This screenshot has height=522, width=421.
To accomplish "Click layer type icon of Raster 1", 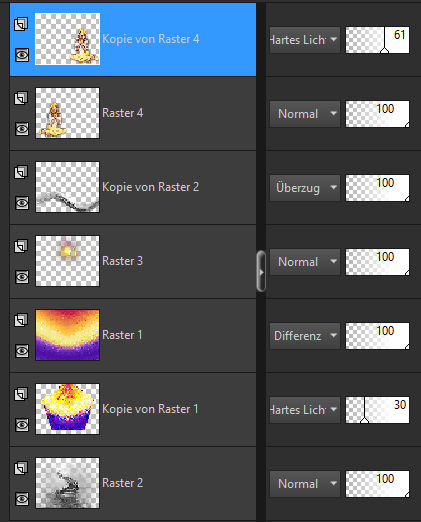I will [21, 320].
